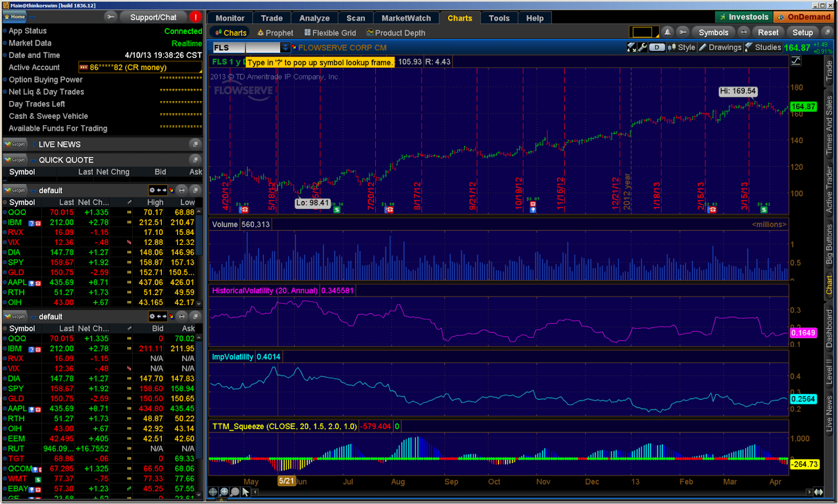The width and height of the screenshot is (838, 504).
Task: Click the zoom out magnifier icon
Action: pyautogui.click(x=235, y=492)
